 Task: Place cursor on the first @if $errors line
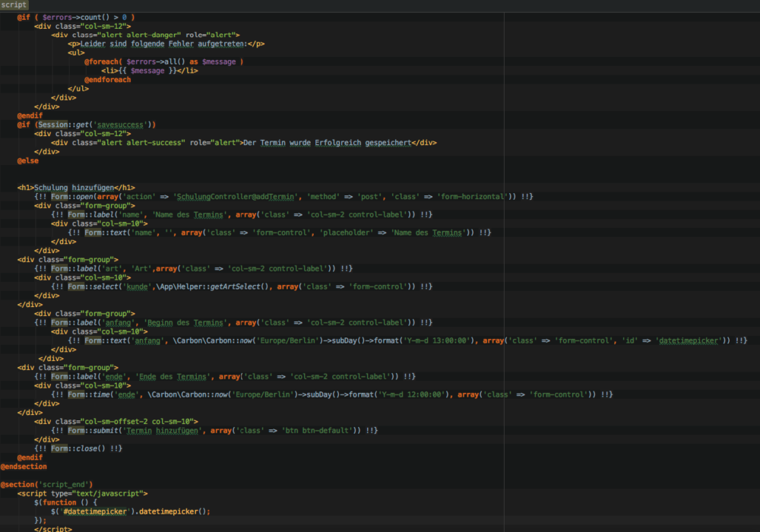coord(76,17)
